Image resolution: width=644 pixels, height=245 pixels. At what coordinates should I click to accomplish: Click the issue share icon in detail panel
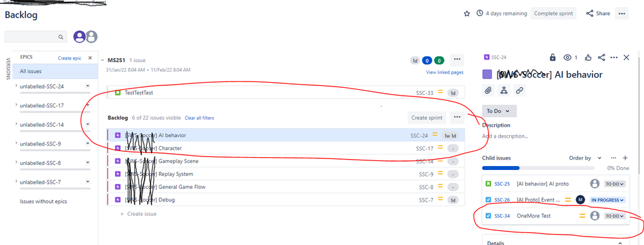click(x=601, y=58)
